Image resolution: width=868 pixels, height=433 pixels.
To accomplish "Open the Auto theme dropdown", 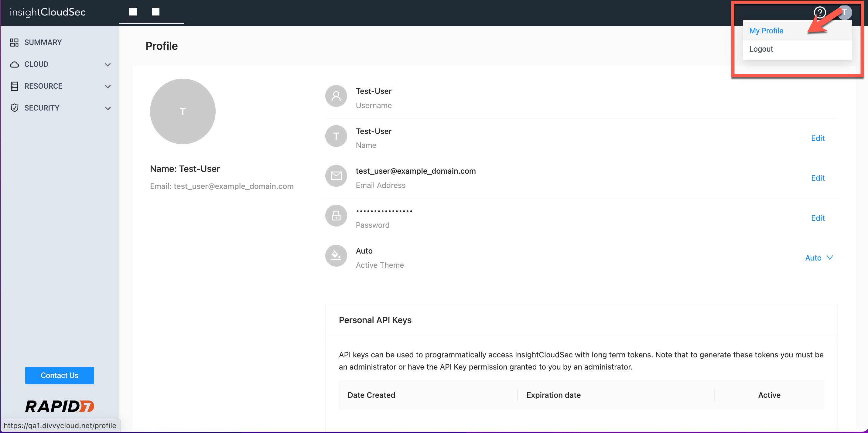I will point(819,258).
